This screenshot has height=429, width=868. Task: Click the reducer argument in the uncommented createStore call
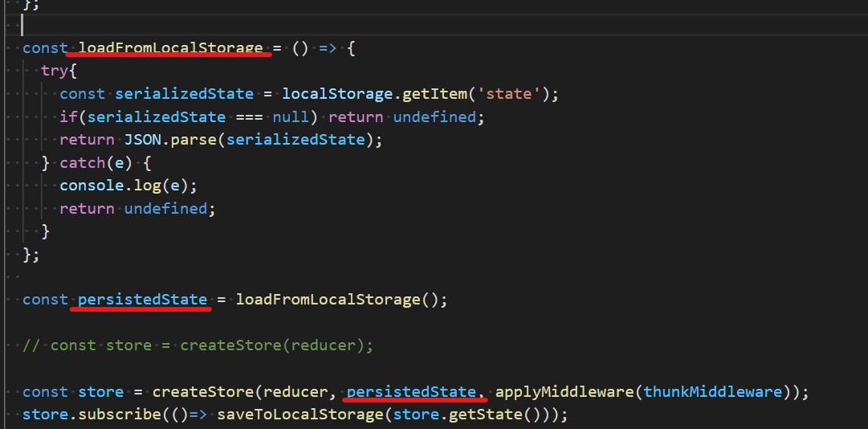(x=295, y=392)
